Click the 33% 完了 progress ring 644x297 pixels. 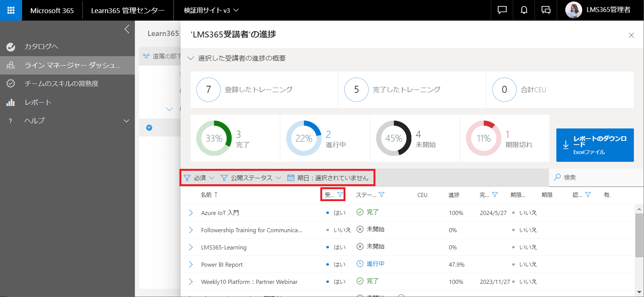(214, 138)
